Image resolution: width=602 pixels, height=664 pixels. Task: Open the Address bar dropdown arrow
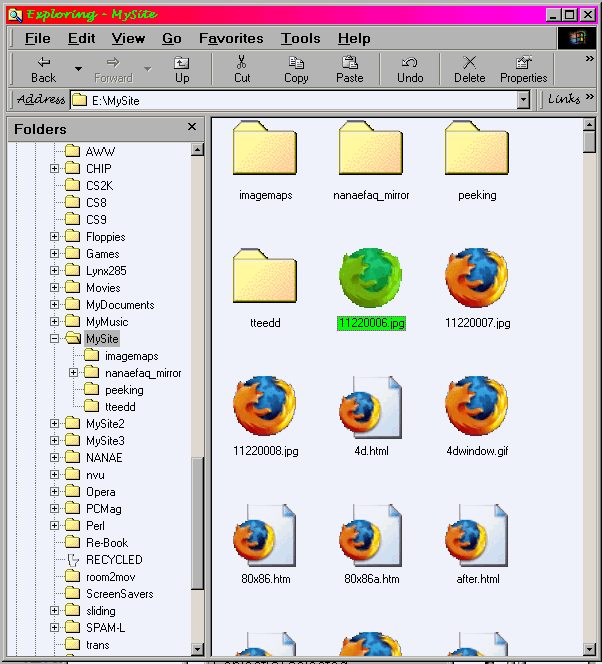[x=523, y=100]
